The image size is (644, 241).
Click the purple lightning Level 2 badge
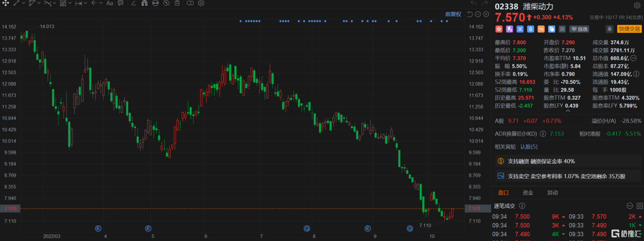(510, 29)
